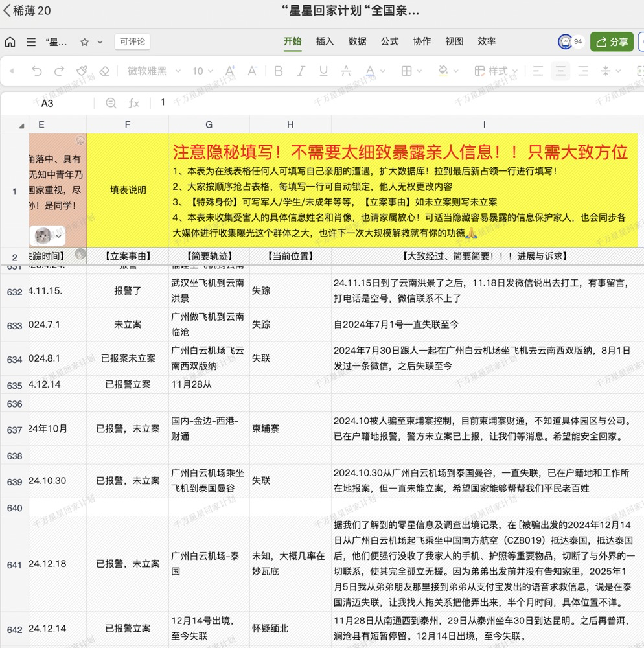Select the 【立案事由】 header cell
The width and height of the screenshot is (644, 648).
tap(128, 256)
